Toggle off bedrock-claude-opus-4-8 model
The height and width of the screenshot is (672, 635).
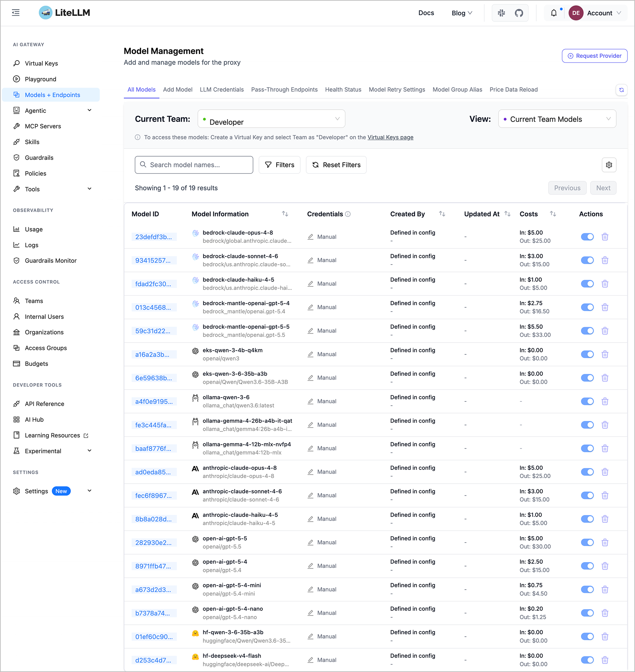pos(587,237)
